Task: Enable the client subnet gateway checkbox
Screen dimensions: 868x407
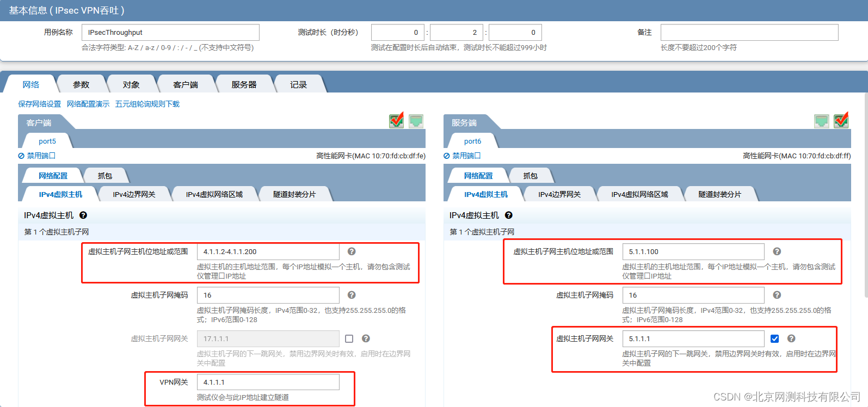Action: (x=349, y=338)
